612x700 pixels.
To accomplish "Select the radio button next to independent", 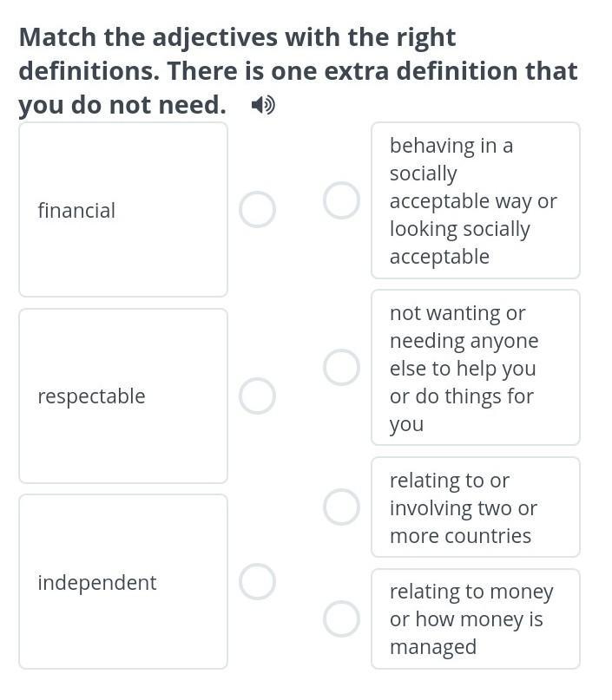I will (257, 581).
